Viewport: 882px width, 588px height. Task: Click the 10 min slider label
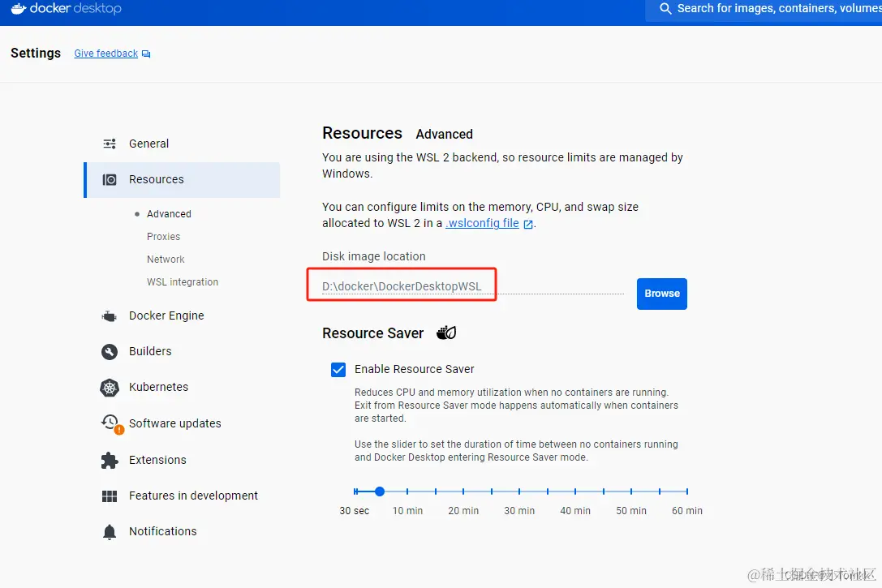tap(408, 511)
